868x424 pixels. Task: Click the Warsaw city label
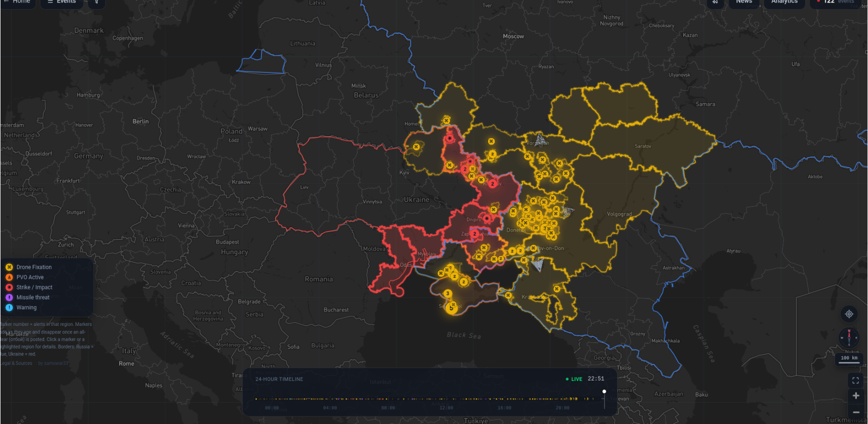click(257, 129)
